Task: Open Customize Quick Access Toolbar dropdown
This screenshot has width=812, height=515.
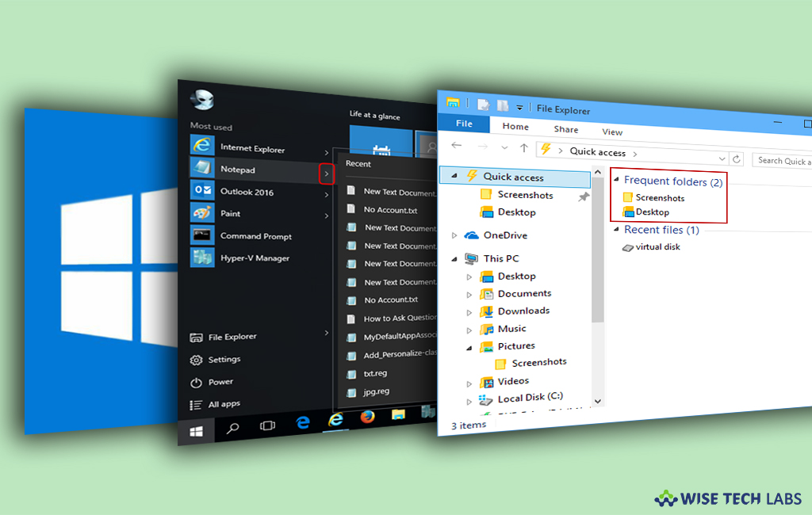Action: tap(519, 108)
